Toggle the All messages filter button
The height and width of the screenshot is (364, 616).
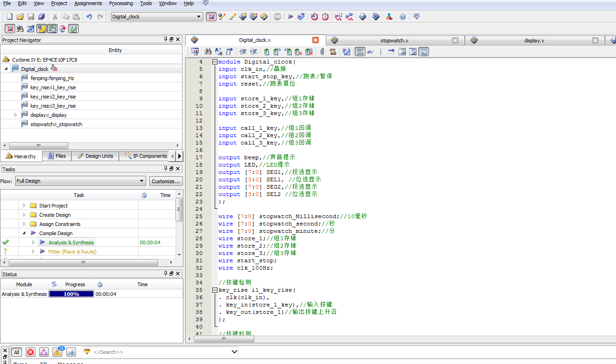point(17,352)
